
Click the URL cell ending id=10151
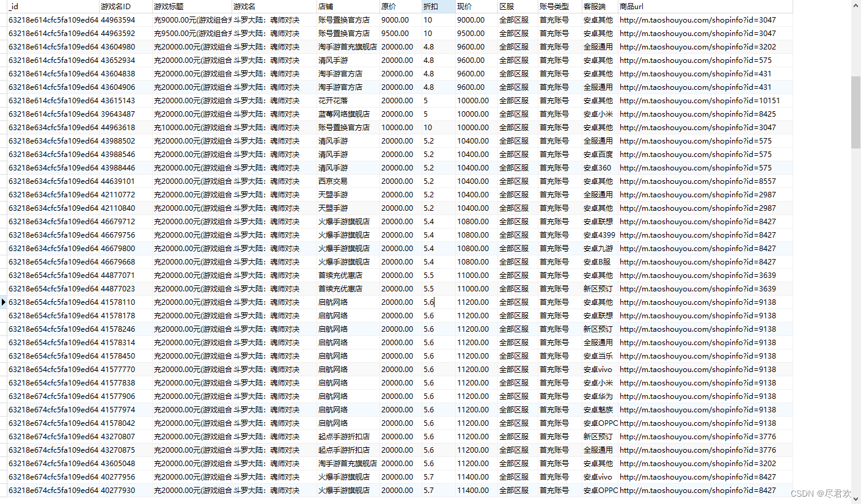click(x=705, y=101)
